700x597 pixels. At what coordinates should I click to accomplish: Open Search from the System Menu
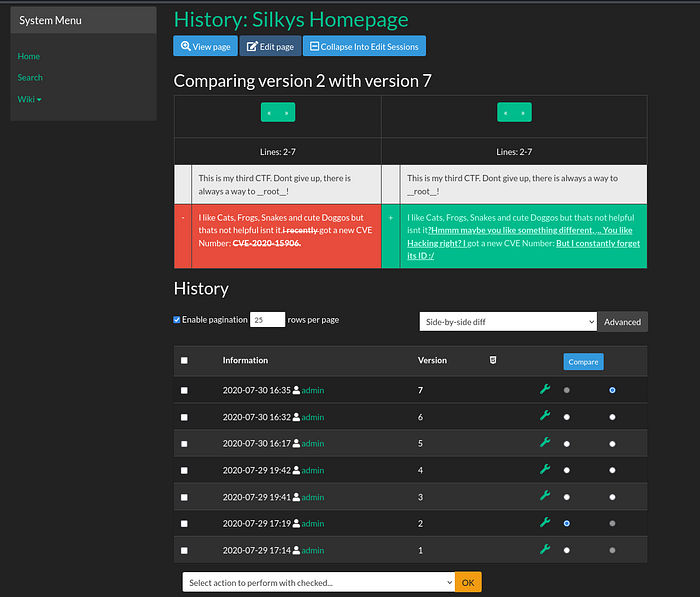pyautogui.click(x=30, y=78)
